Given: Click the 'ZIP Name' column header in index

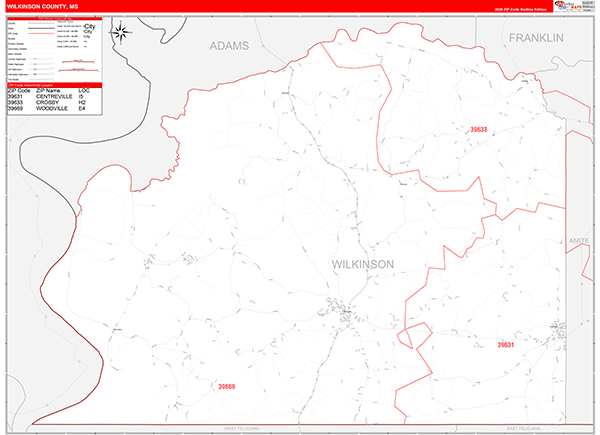Looking at the screenshot, I should (x=48, y=91).
